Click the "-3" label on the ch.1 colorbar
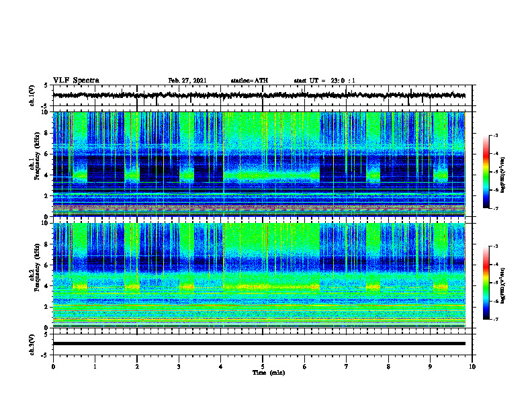Screen dimensions: 532x411 [495, 136]
